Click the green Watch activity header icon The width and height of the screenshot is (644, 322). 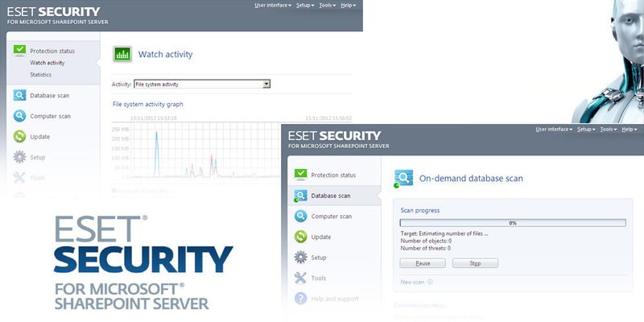pos(122,54)
